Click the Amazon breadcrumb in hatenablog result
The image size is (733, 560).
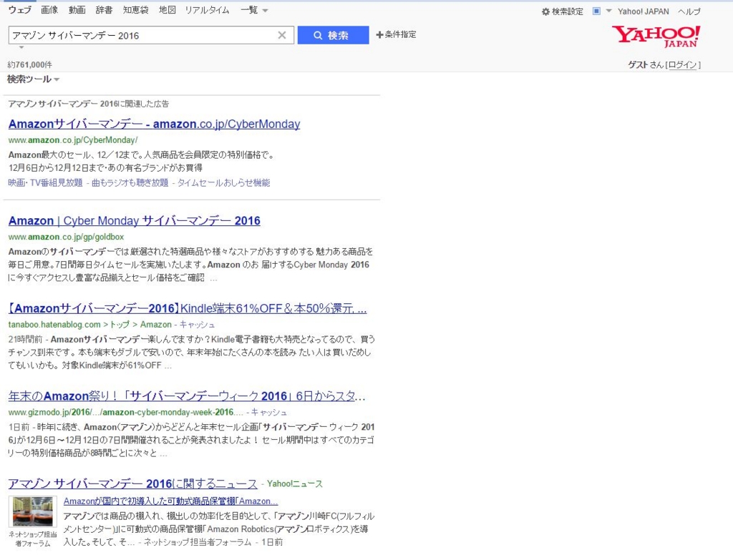(155, 324)
